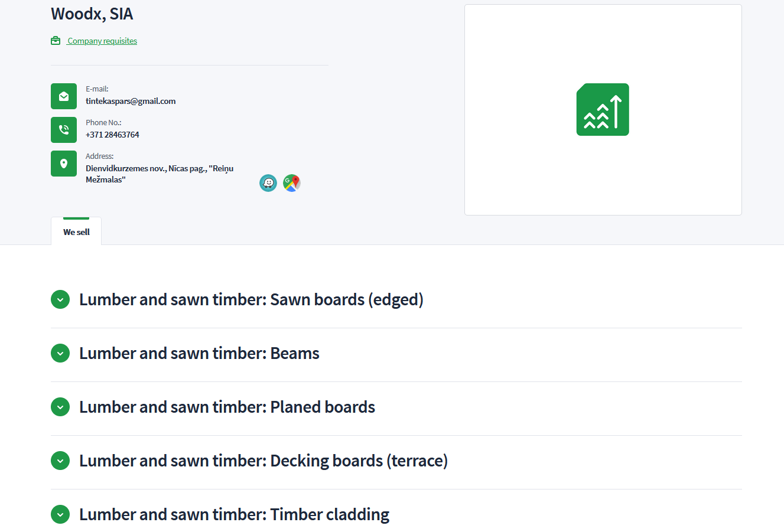Click the green address location pin icon

click(x=64, y=164)
